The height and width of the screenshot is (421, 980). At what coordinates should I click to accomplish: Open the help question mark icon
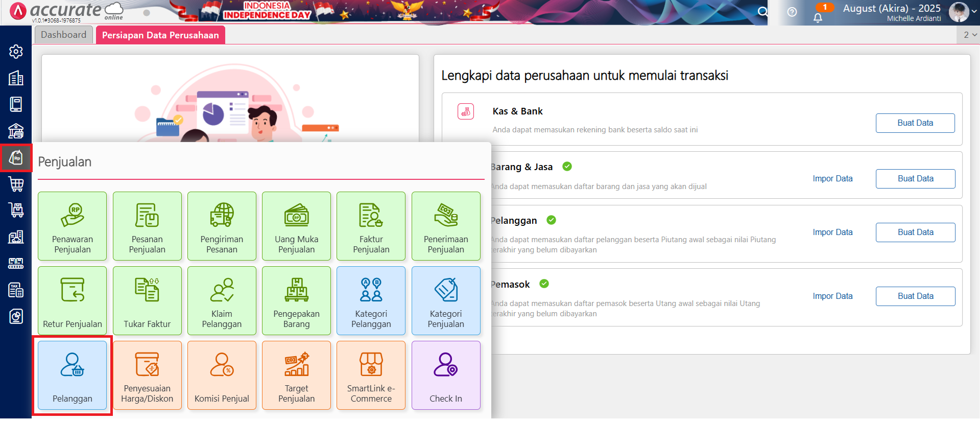792,12
